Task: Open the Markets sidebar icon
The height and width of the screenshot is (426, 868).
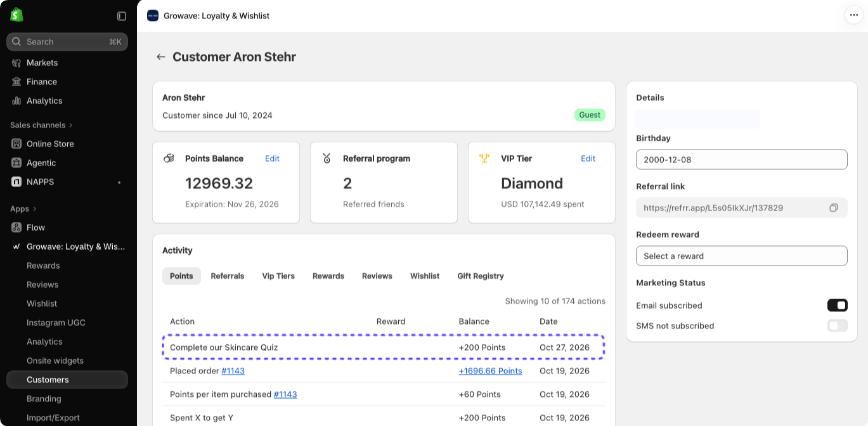Action: (16, 63)
